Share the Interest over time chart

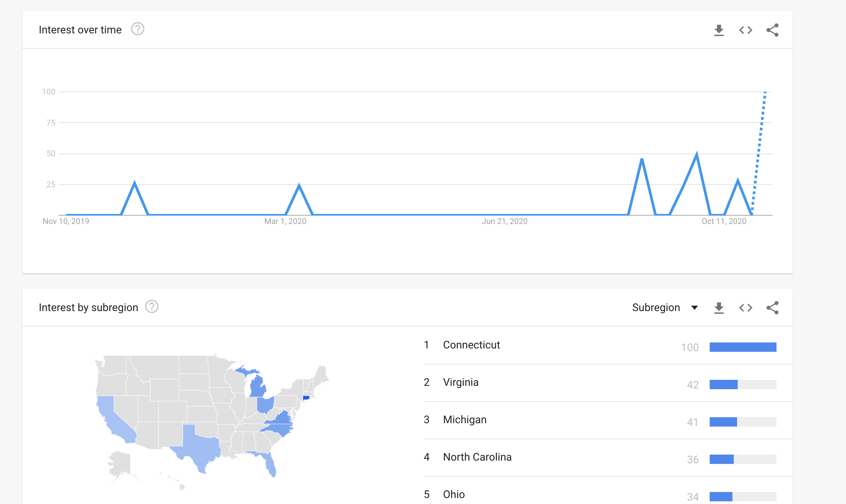coord(772,30)
